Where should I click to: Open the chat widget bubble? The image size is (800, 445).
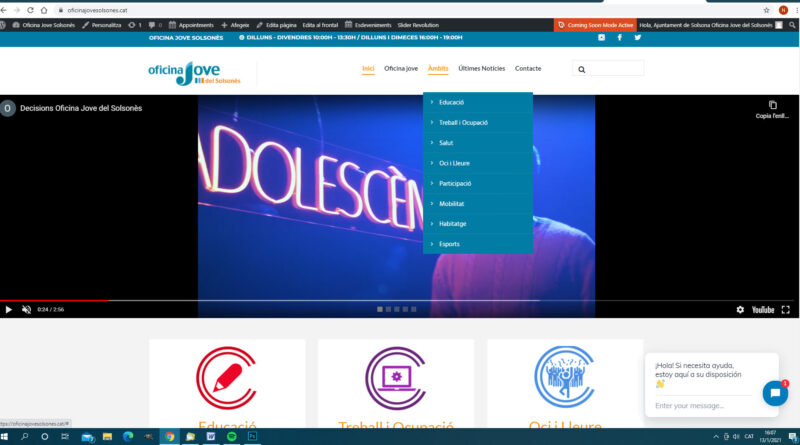click(775, 393)
